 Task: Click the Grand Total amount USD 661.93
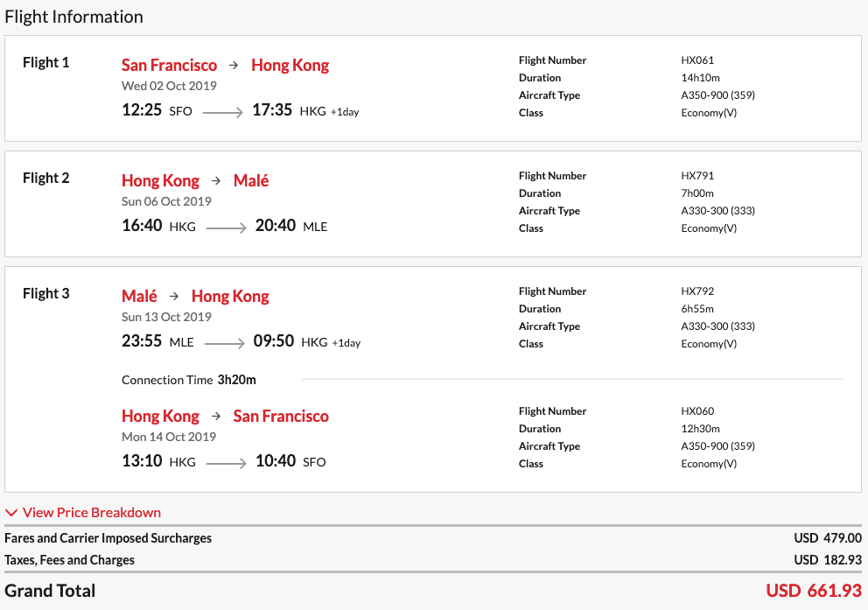(814, 591)
